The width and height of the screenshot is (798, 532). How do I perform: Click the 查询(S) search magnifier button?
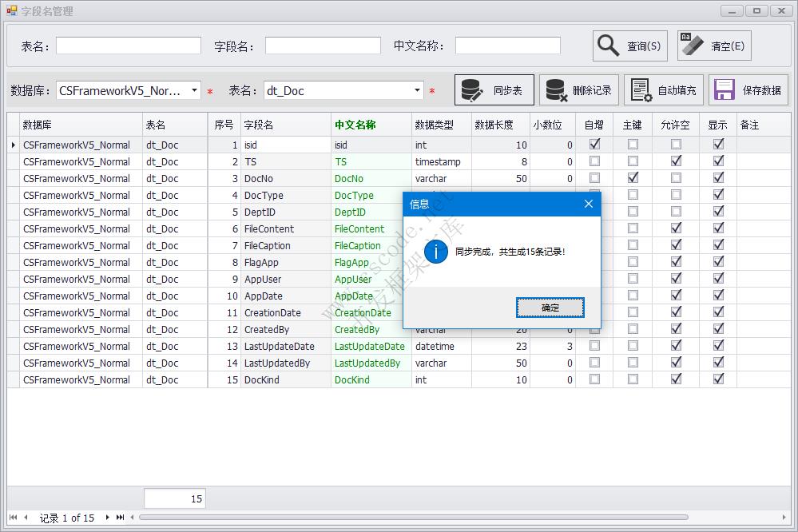(629, 46)
